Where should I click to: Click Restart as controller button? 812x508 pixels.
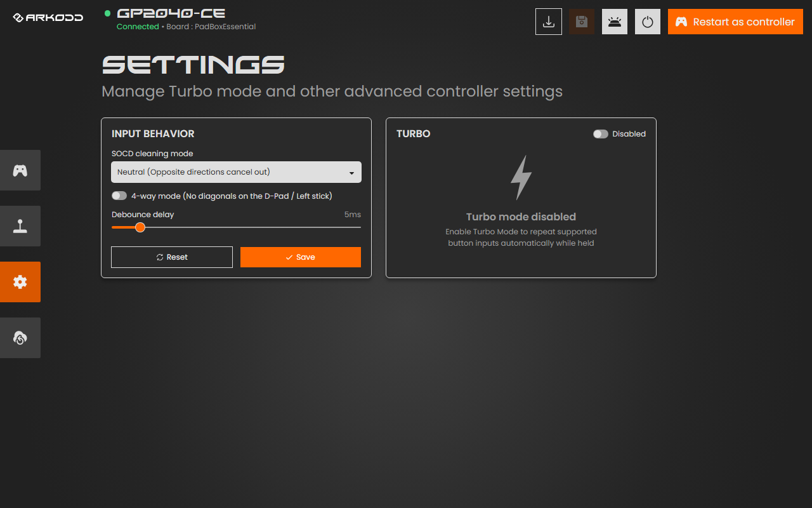[735, 22]
